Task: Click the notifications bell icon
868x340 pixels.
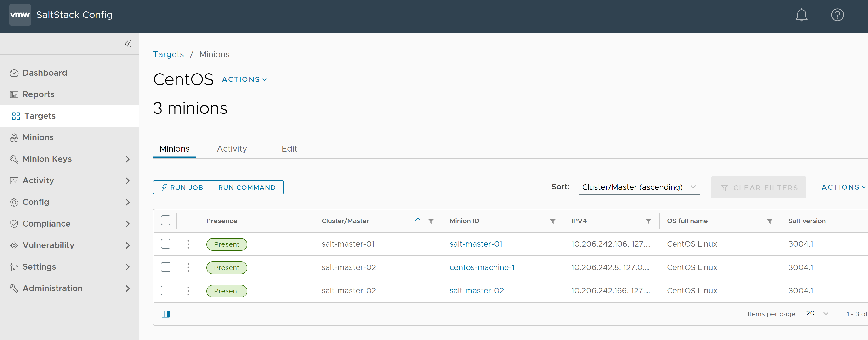Action: 801,15
